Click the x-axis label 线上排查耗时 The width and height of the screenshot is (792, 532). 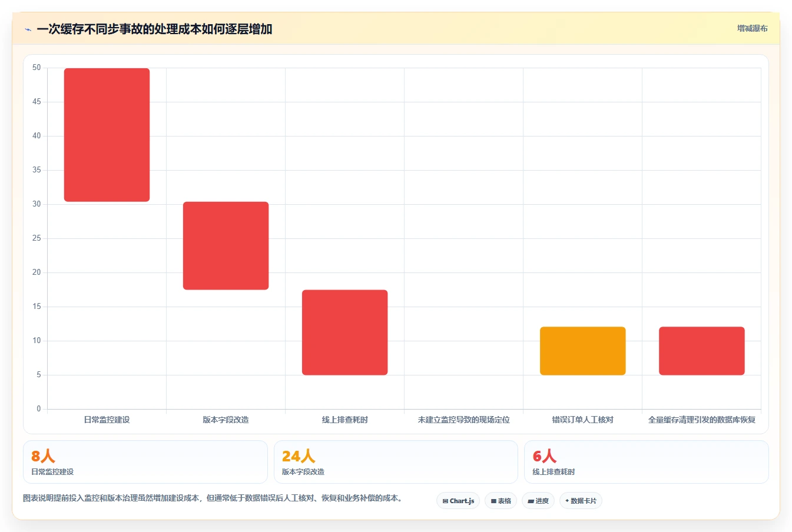pos(344,420)
